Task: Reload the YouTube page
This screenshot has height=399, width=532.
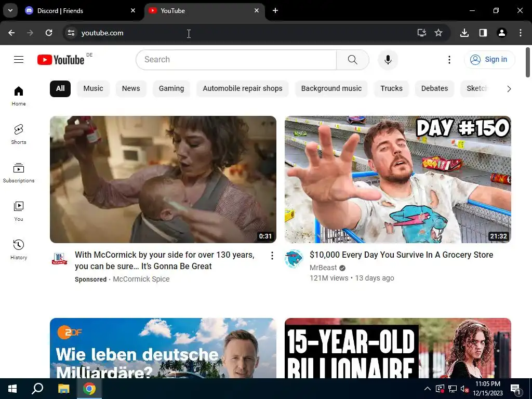Action: [x=49, y=33]
